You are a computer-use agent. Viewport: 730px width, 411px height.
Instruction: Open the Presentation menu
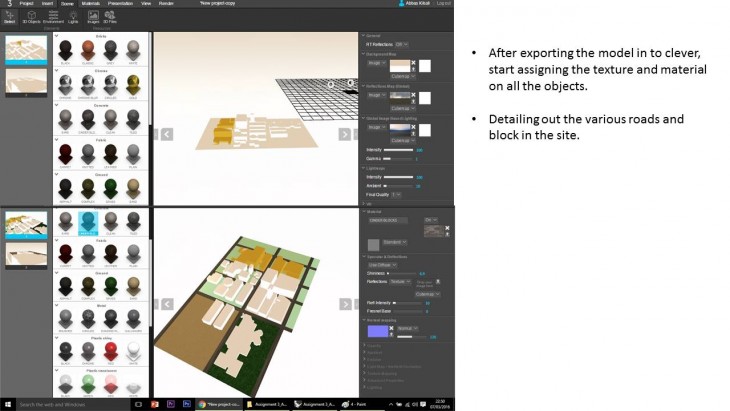tap(121, 4)
